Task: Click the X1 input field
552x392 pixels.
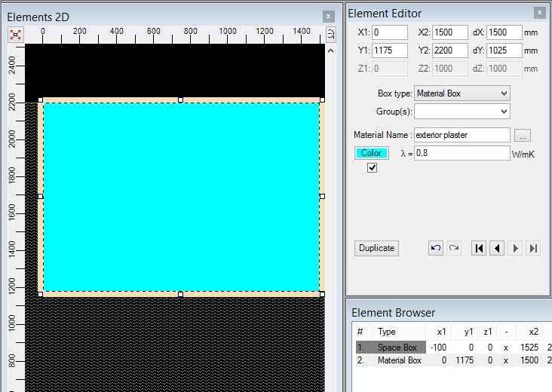Action: (x=390, y=32)
